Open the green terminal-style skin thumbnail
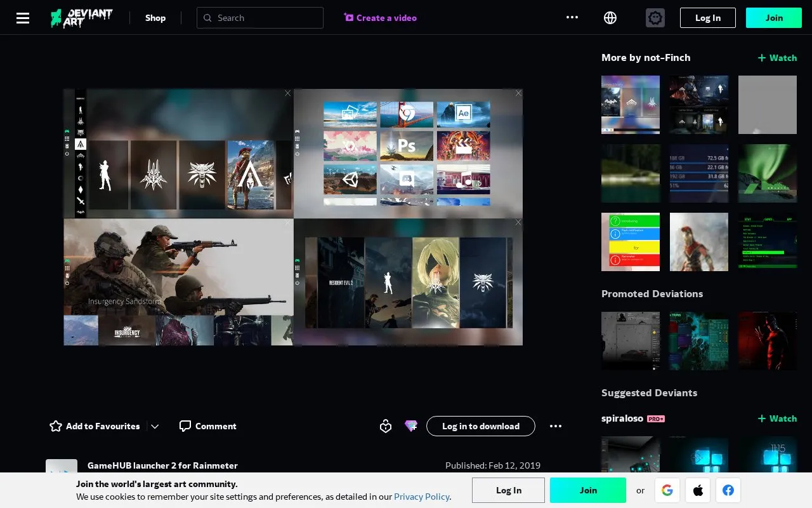The width and height of the screenshot is (812, 508). click(768, 242)
